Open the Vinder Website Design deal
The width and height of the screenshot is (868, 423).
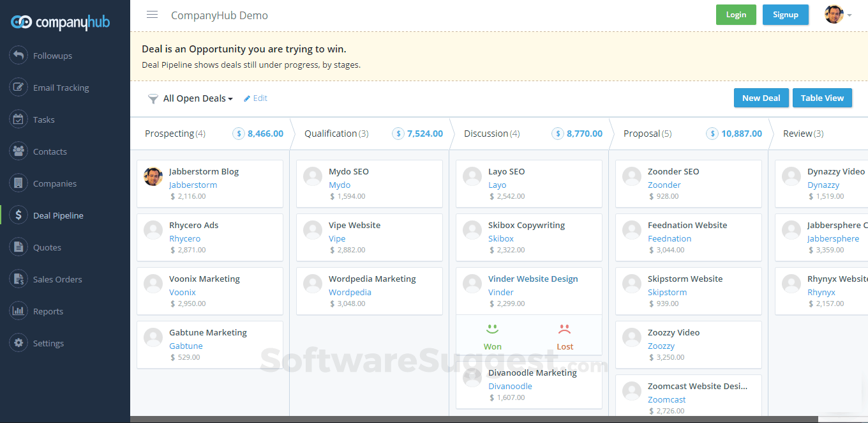pyautogui.click(x=533, y=279)
